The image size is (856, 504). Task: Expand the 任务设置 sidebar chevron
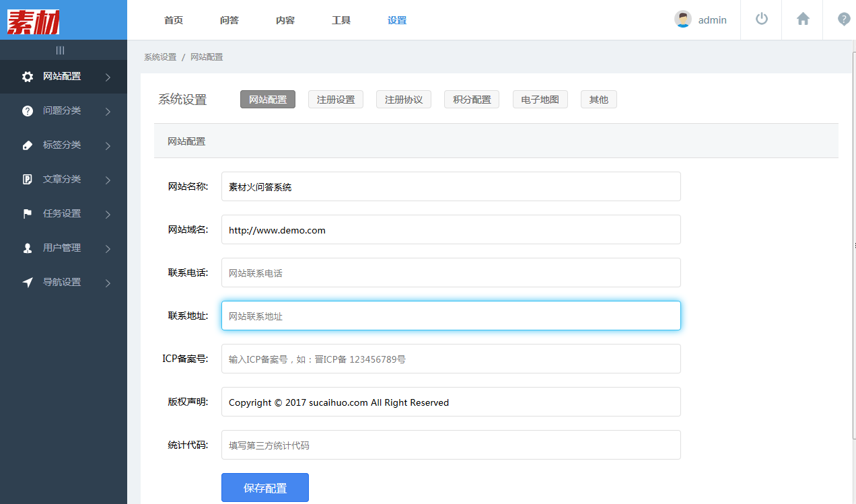tap(108, 215)
